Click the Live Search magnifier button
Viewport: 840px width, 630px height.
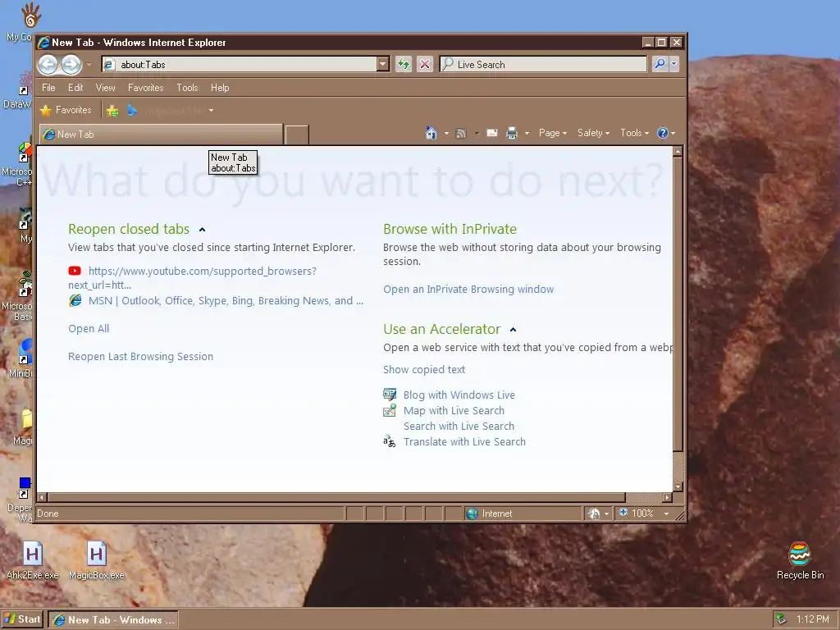click(660, 64)
